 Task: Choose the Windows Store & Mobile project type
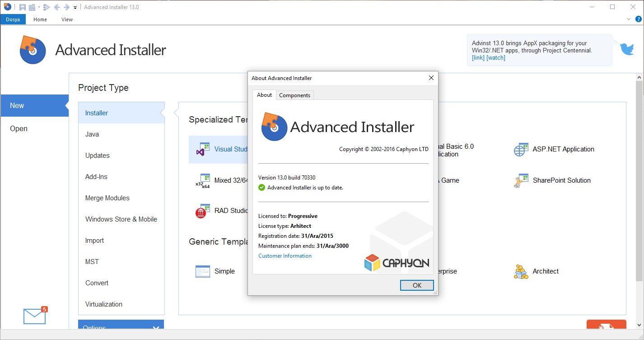tap(121, 219)
